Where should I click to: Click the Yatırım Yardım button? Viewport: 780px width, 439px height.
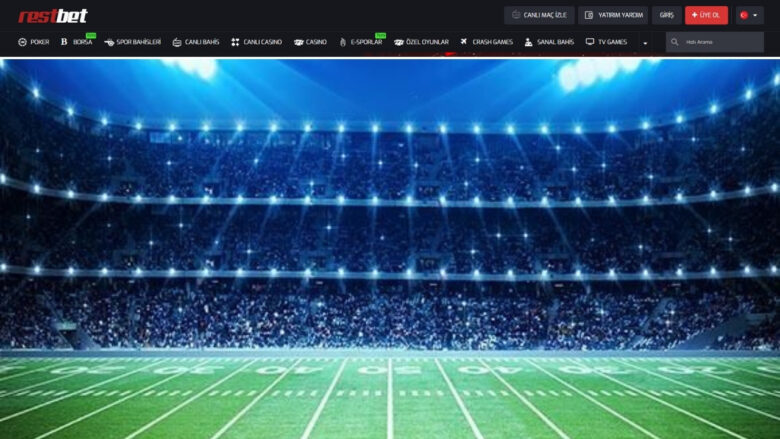click(x=613, y=15)
